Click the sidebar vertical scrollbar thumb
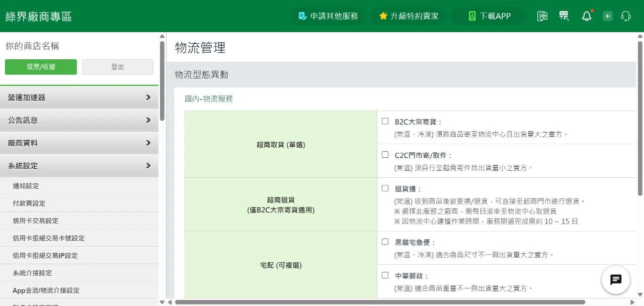The image size is (644, 306). pyautogui.click(x=162, y=80)
